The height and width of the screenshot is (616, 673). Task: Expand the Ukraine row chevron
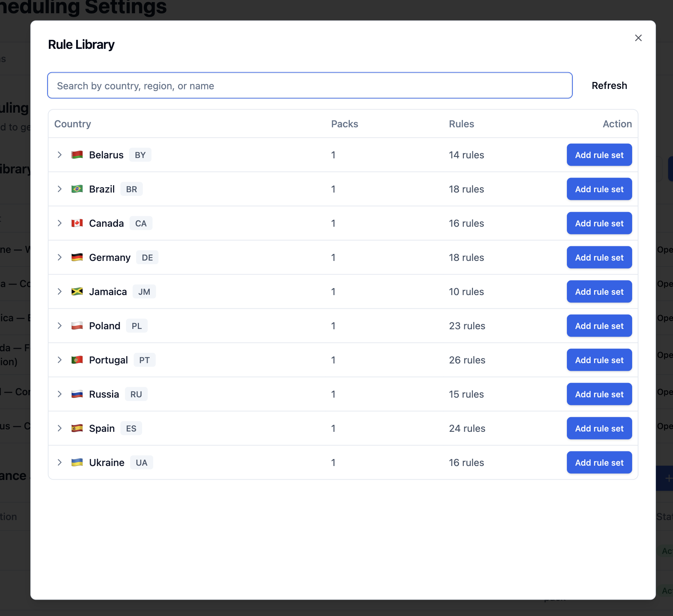pos(60,463)
